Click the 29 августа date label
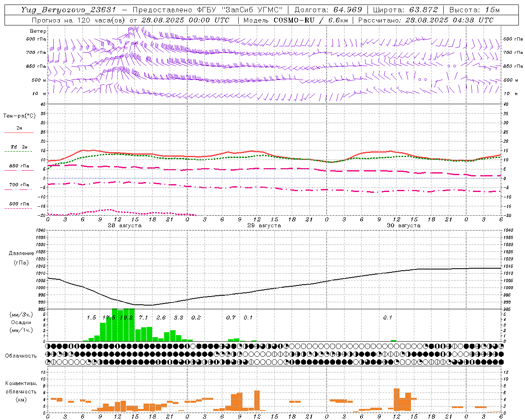Image resolution: width=525 pixels, height=420 pixels. pyautogui.click(x=264, y=226)
